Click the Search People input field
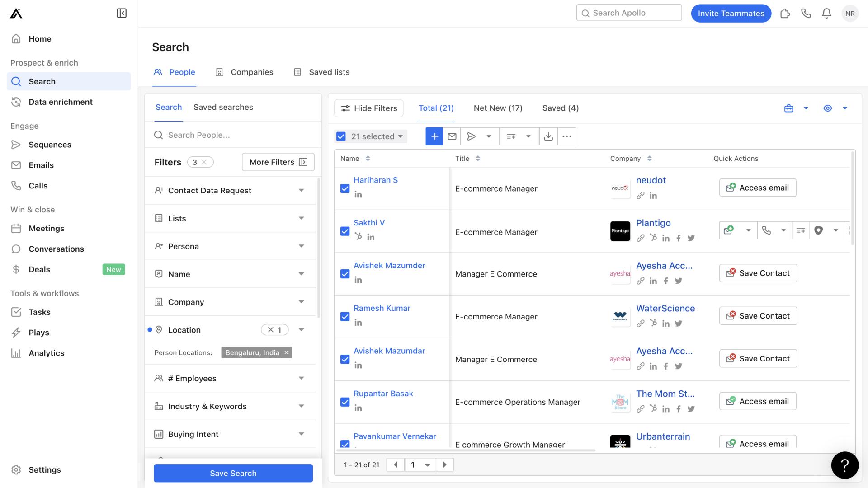This screenshot has width=868, height=488. (x=233, y=135)
